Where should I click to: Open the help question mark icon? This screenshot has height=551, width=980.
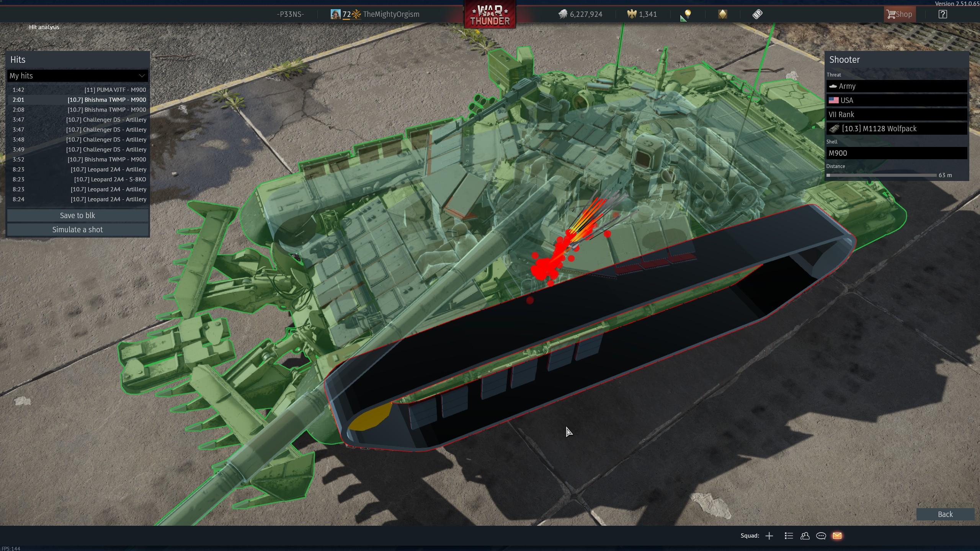(942, 14)
